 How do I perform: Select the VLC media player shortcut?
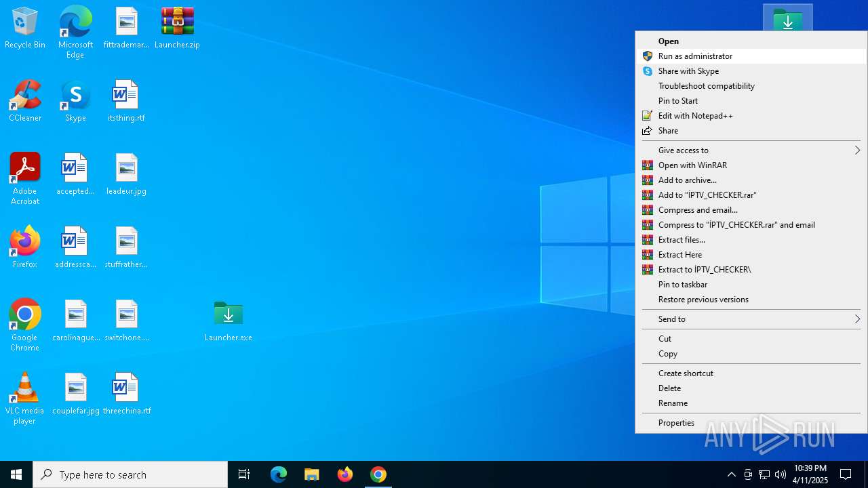[x=25, y=399]
